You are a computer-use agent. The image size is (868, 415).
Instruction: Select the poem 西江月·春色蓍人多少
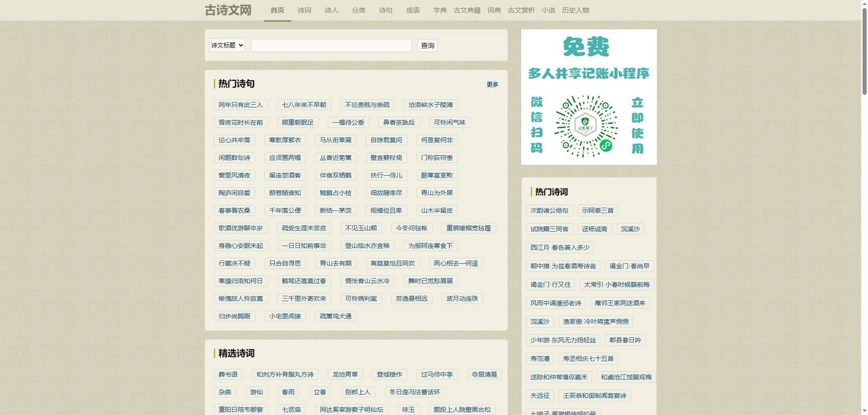559,247
